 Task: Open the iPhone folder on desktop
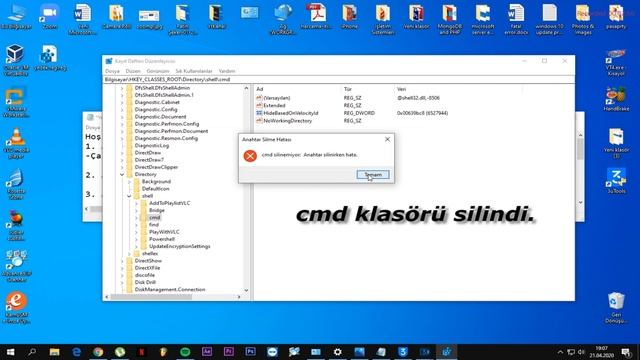point(350,17)
